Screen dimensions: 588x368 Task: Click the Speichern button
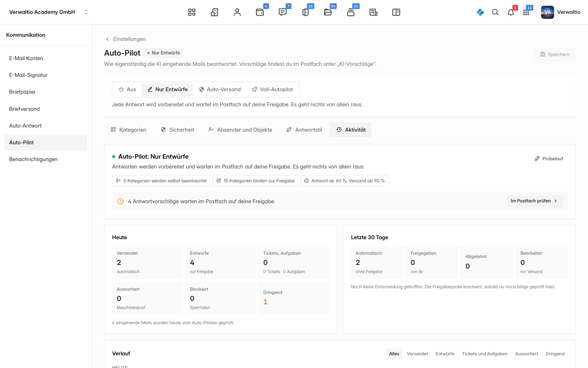555,54
